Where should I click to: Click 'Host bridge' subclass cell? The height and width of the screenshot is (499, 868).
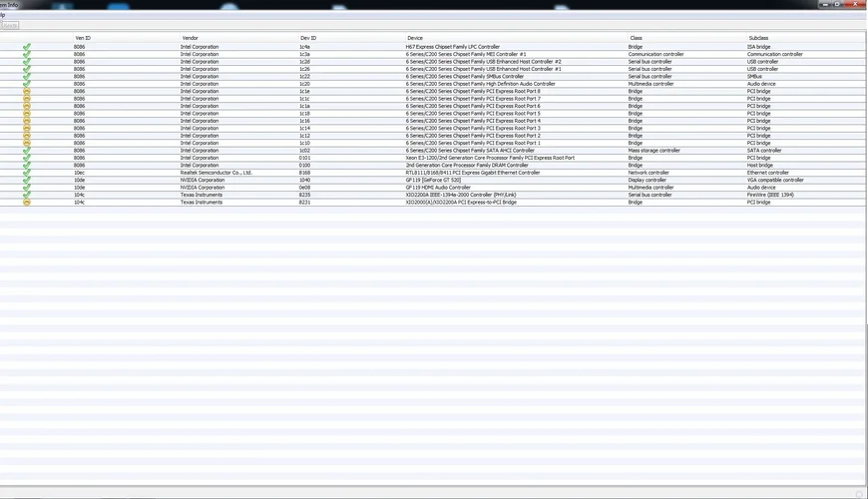759,165
